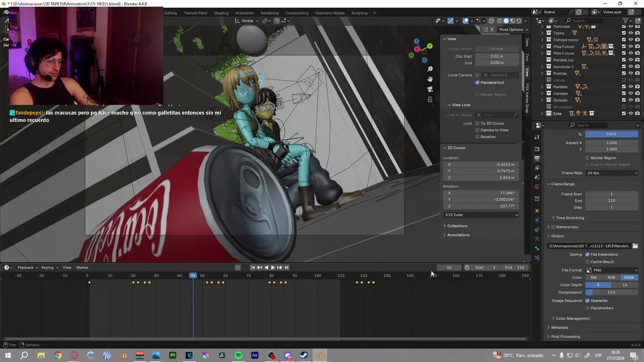Enable the Placeholders checkbox
This screenshot has width=644, height=362.
coord(588,308)
